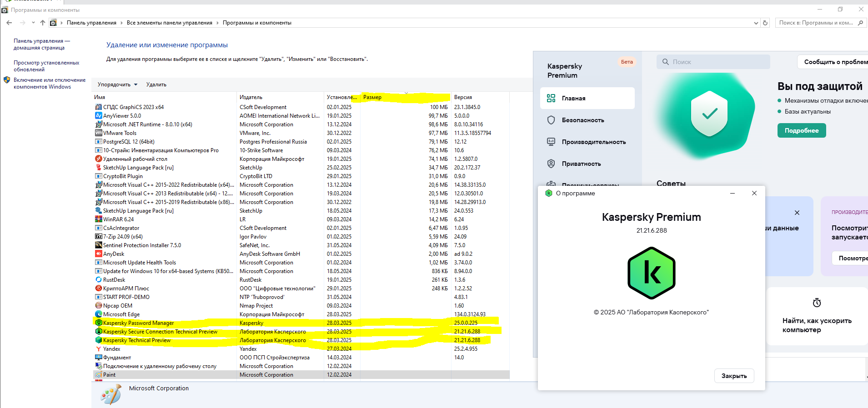Click the Kaspersky hexagon logo in About dialog
Screen dimensions: 868x408
[x=651, y=273]
